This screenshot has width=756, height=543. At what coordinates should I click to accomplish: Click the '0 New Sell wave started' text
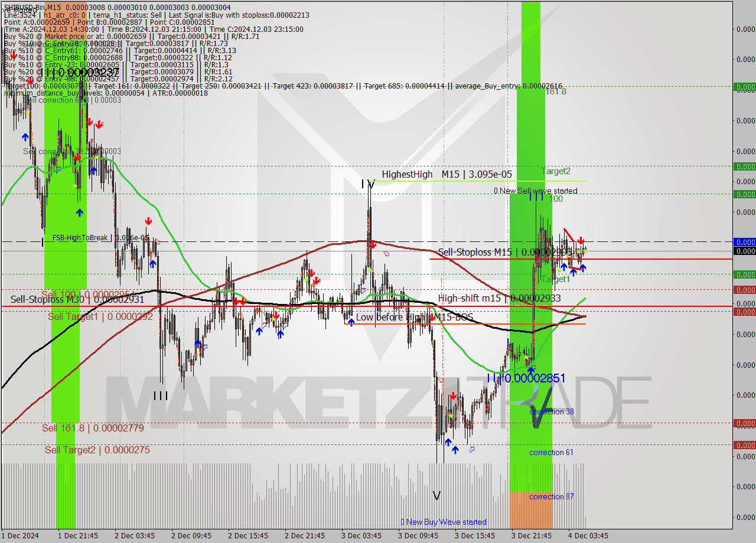(536, 191)
